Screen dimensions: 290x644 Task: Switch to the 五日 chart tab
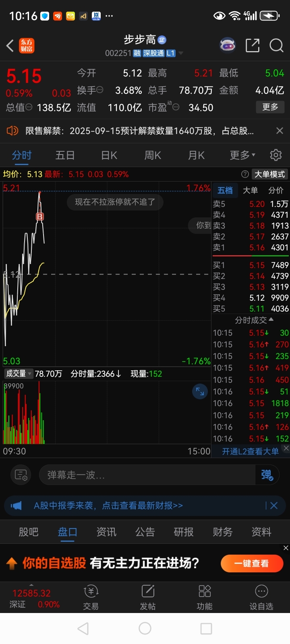coord(65,155)
